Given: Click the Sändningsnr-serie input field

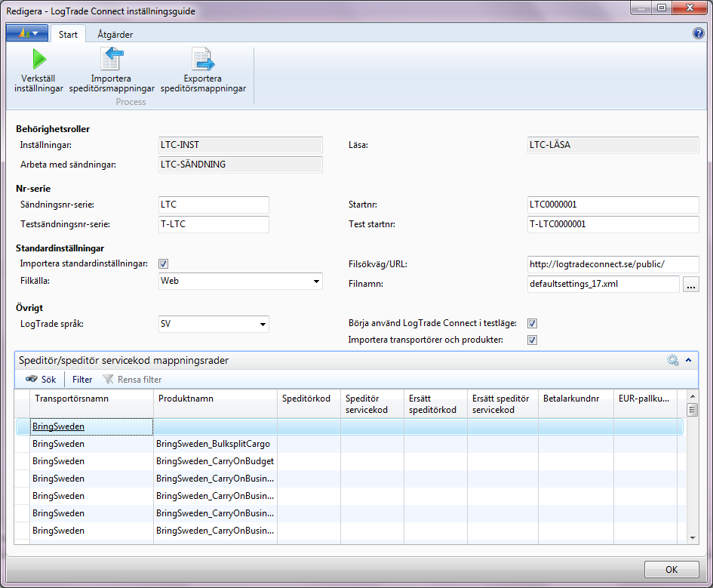Looking at the screenshot, I should (x=214, y=205).
